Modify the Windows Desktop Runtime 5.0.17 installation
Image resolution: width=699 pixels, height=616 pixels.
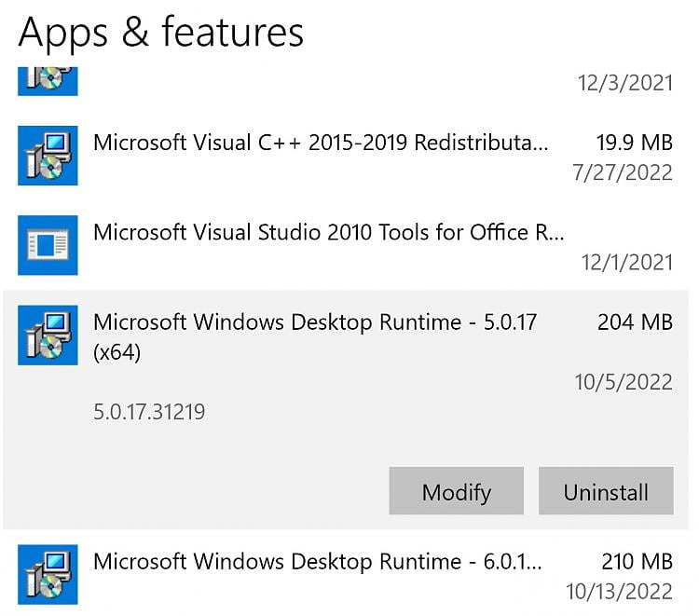click(456, 491)
